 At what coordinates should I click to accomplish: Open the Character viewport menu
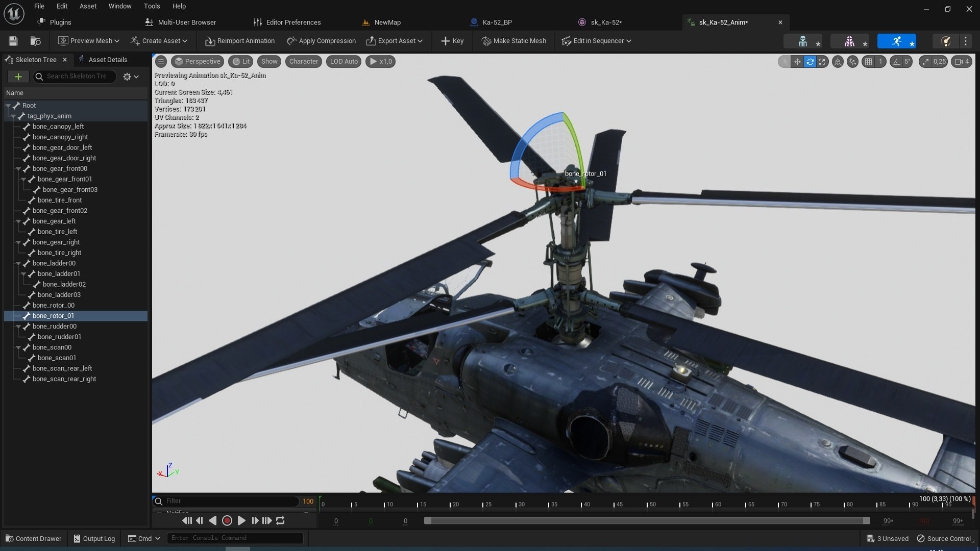coord(303,61)
